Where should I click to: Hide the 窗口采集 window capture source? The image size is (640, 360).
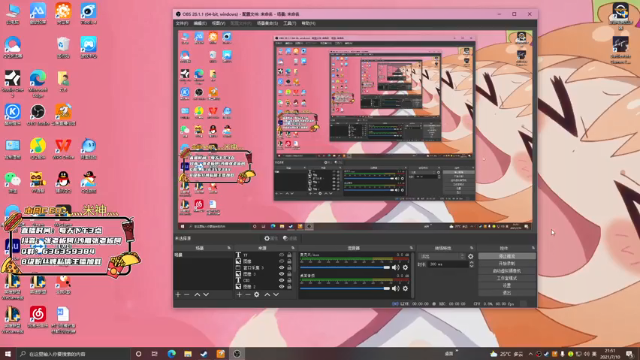(281, 267)
